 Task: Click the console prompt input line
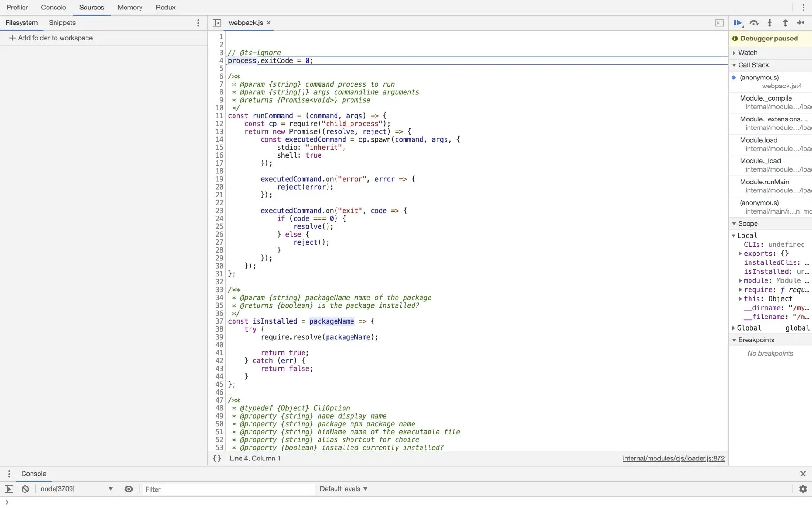[409, 502]
